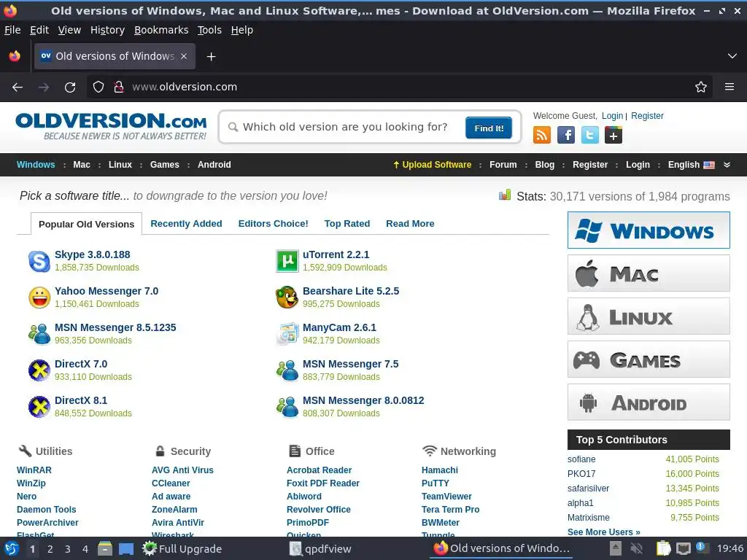Image resolution: width=747 pixels, height=560 pixels.
Task: Expand the language dropdown chevron
Action: [x=727, y=165]
